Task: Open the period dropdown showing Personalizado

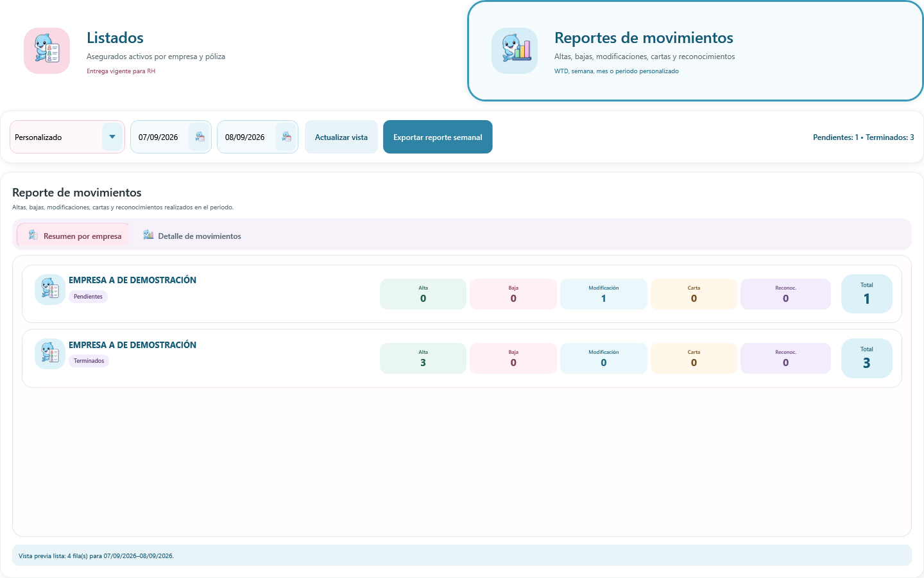Action: (x=67, y=137)
